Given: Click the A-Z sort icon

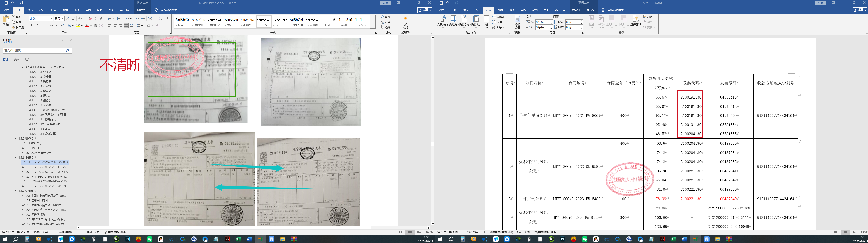Looking at the screenshot, I should [x=160, y=19].
